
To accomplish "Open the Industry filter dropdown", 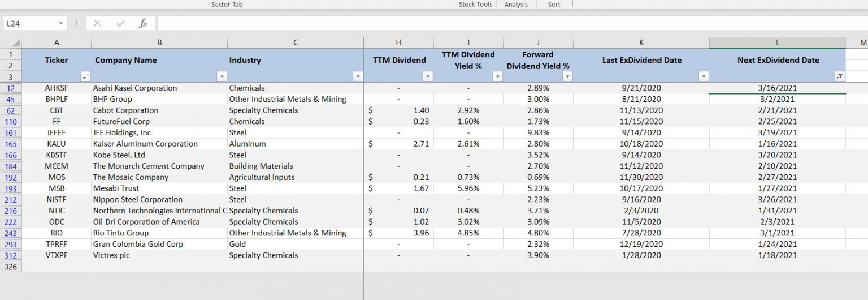I will (x=357, y=76).
